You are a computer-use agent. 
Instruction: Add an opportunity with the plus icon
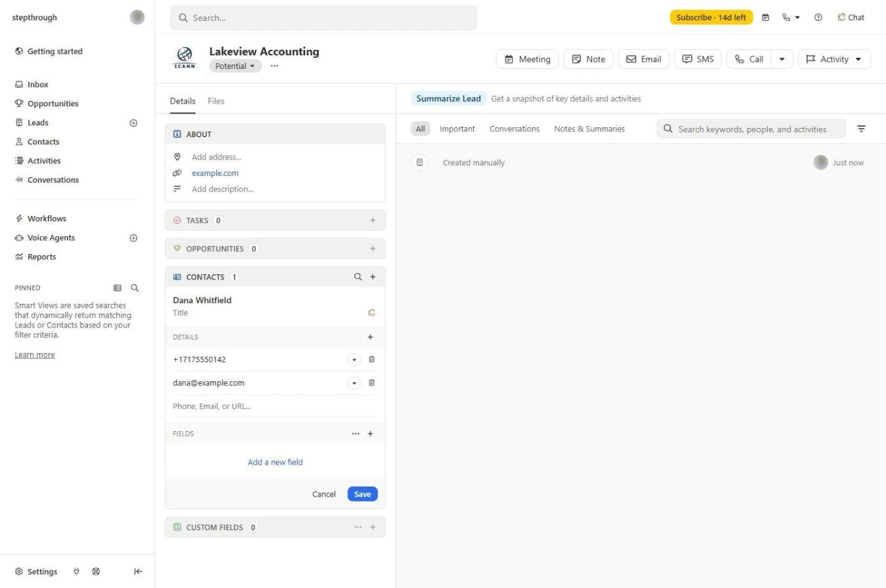373,249
